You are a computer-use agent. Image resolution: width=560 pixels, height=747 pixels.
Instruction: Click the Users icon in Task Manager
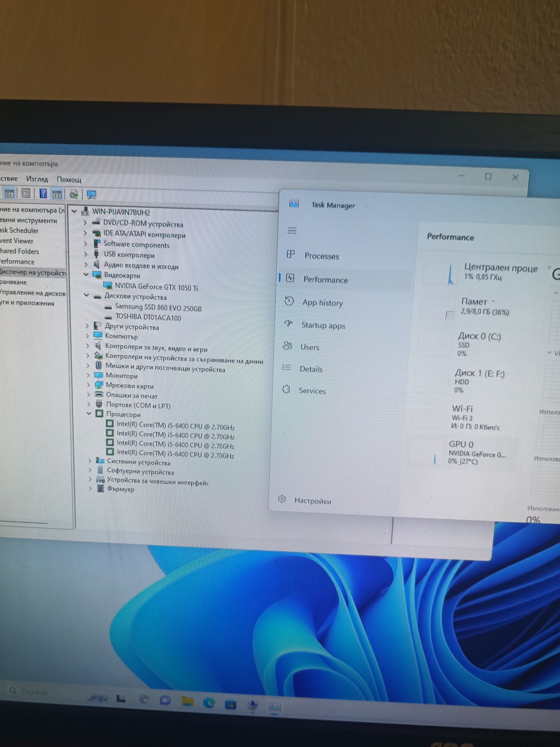[x=287, y=346]
